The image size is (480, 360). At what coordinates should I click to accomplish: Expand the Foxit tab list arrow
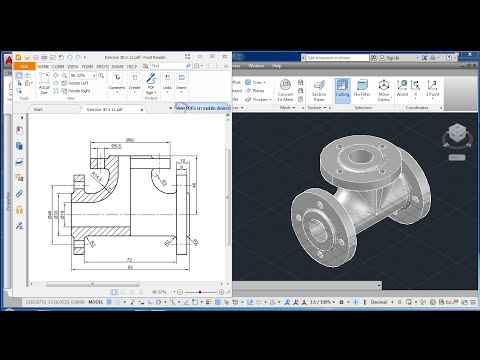[x=171, y=108]
